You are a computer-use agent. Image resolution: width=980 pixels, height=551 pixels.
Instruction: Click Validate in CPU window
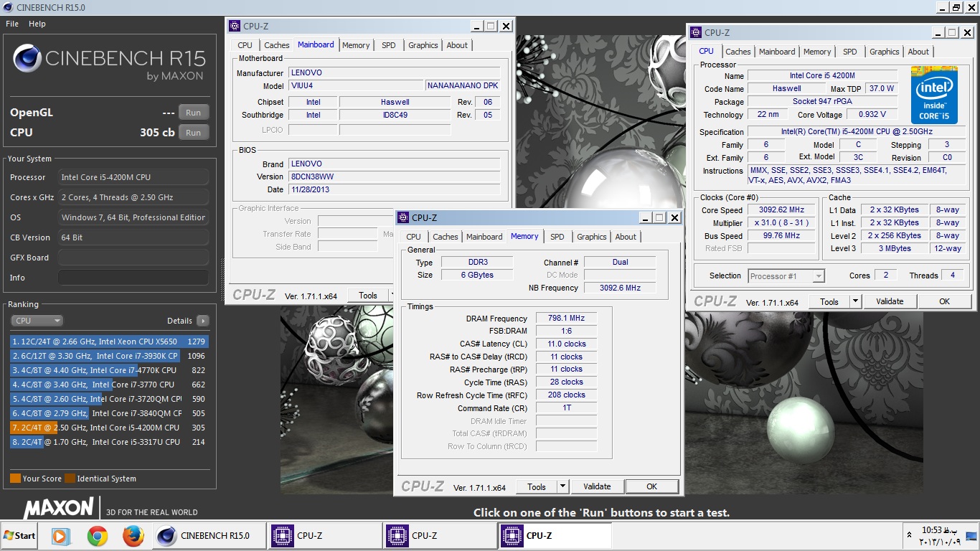click(890, 301)
